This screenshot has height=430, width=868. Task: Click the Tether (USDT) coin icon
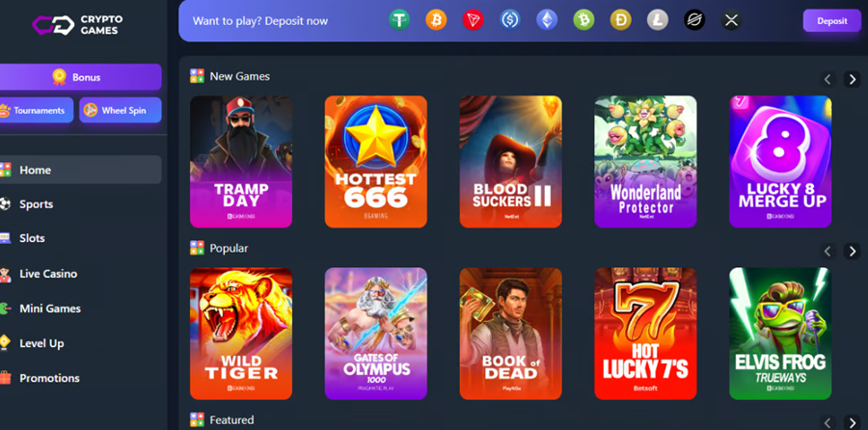pyautogui.click(x=399, y=20)
